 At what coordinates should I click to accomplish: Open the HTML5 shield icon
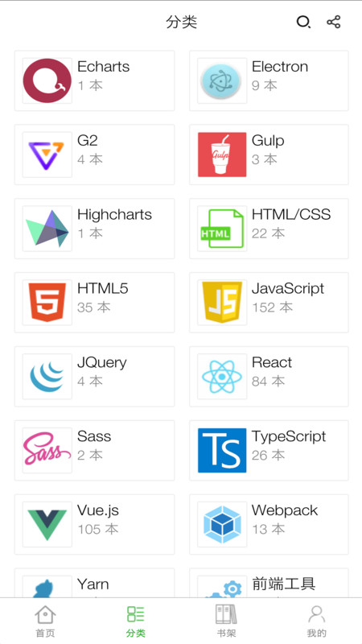47,303
